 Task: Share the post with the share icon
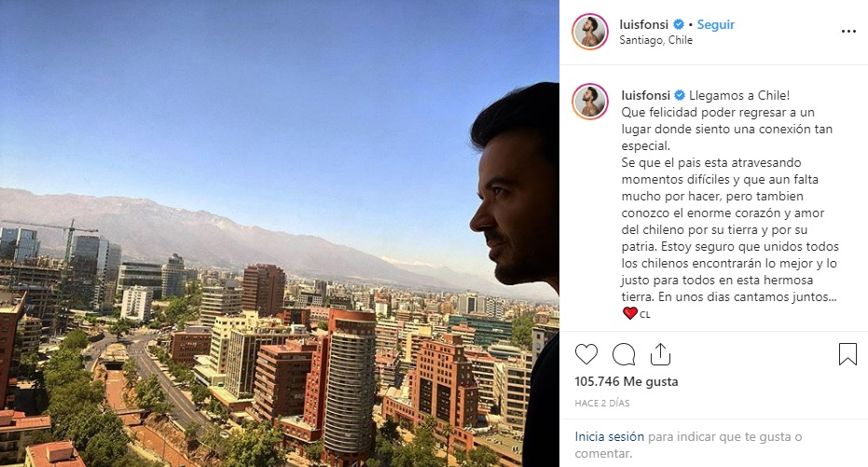tap(660, 354)
